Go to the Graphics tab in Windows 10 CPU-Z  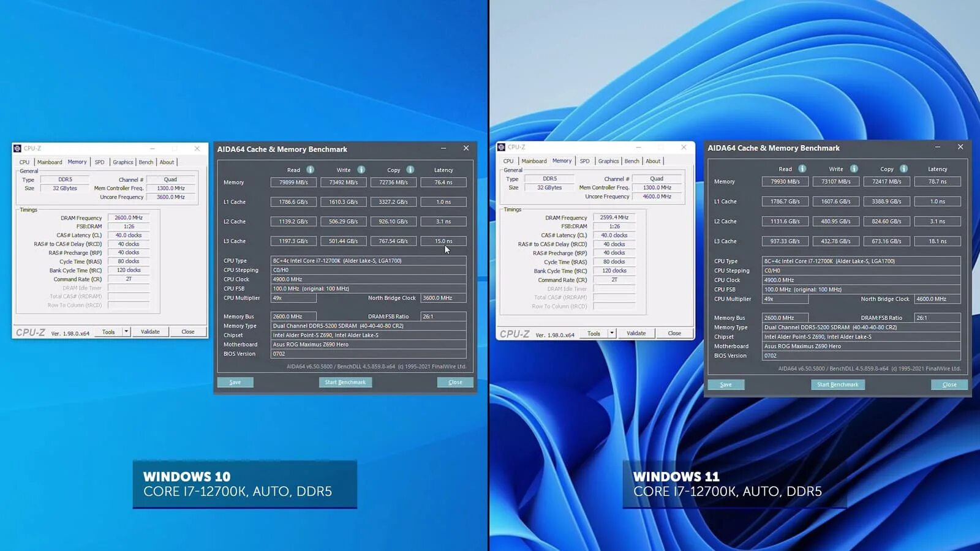pyautogui.click(x=123, y=162)
